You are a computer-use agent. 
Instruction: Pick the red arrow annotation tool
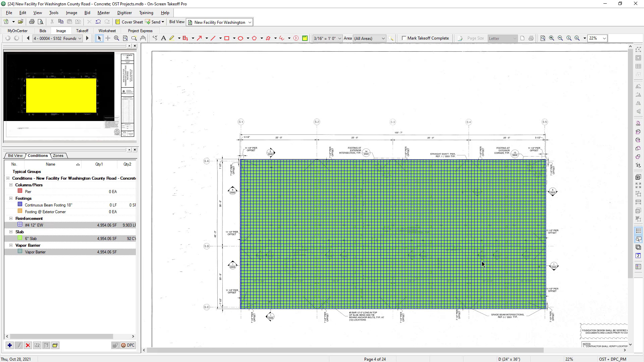(199, 38)
